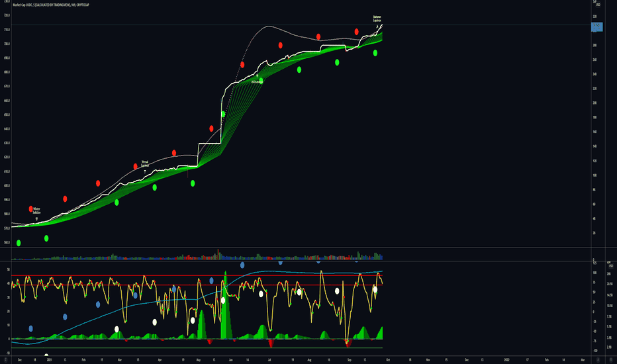Click the Apr label on the time axis
This screenshot has height=364, width=617.
pos(160,359)
